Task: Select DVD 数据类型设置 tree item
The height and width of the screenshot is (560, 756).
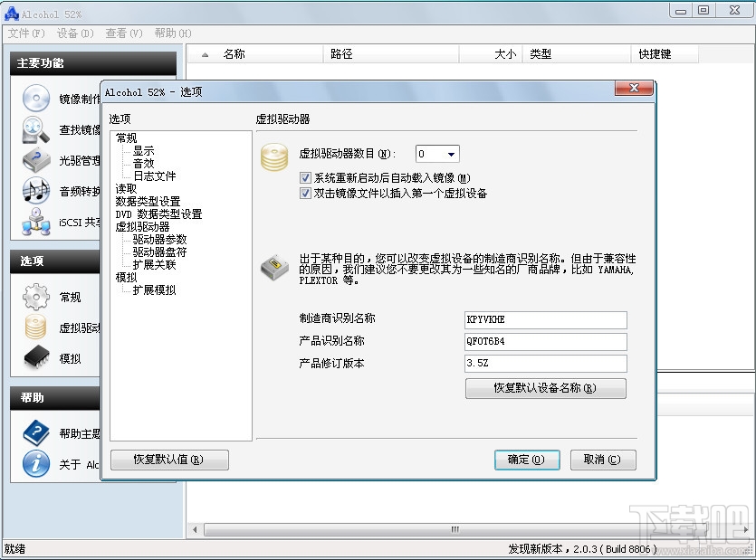Action: point(158,214)
